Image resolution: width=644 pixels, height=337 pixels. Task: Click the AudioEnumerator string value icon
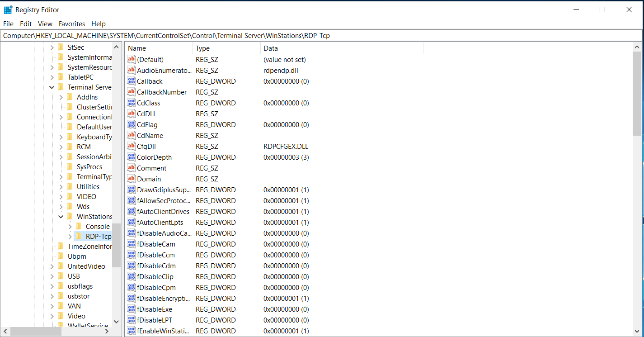coord(132,71)
